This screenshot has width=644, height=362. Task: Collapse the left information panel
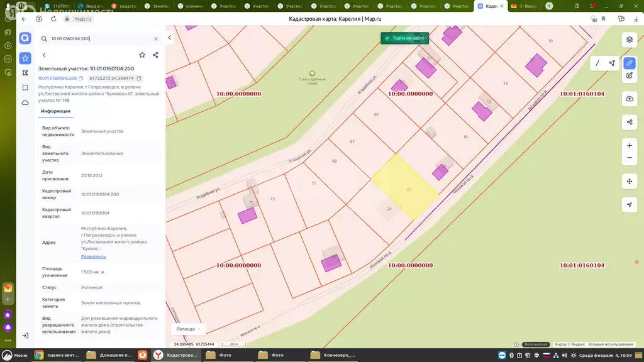(x=170, y=38)
